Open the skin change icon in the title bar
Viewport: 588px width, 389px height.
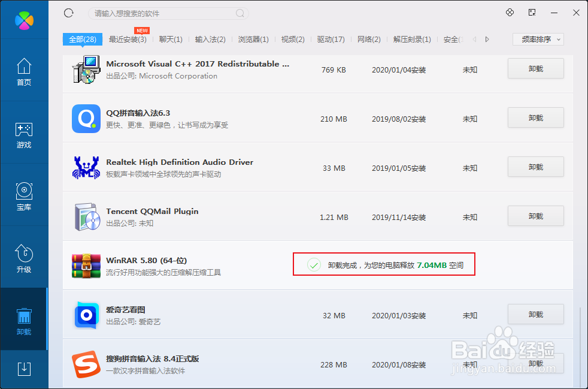510,12
